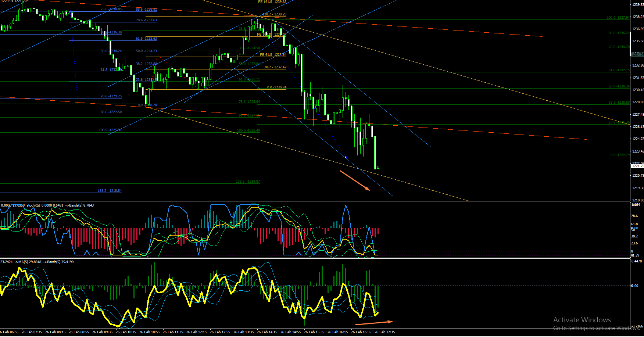Image resolution: width=644 pixels, height=337 pixels.
Task: Click time axis label "26 Feb 12:15"
Action: (196, 332)
